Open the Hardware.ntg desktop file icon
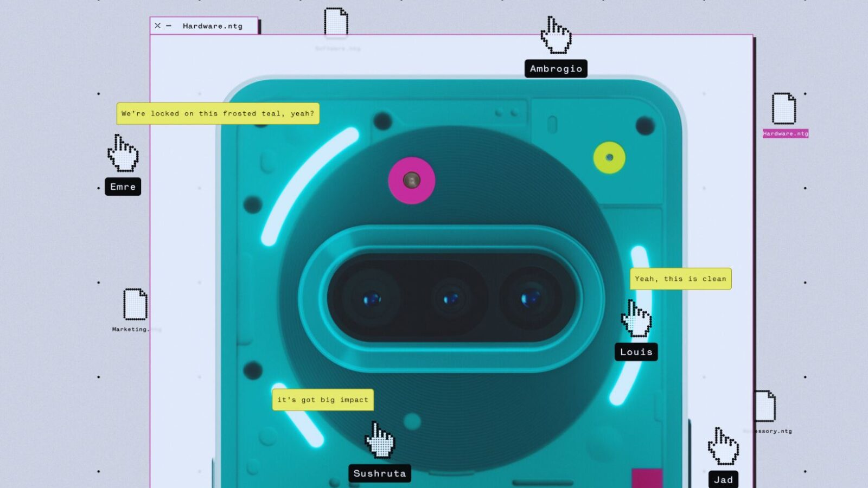The width and height of the screenshot is (868, 488). pos(784,108)
